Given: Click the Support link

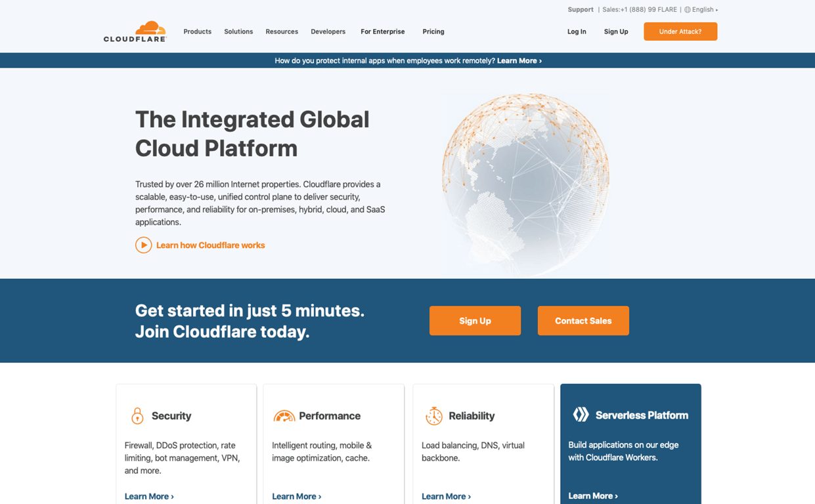Looking at the screenshot, I should tap(581, 10).
